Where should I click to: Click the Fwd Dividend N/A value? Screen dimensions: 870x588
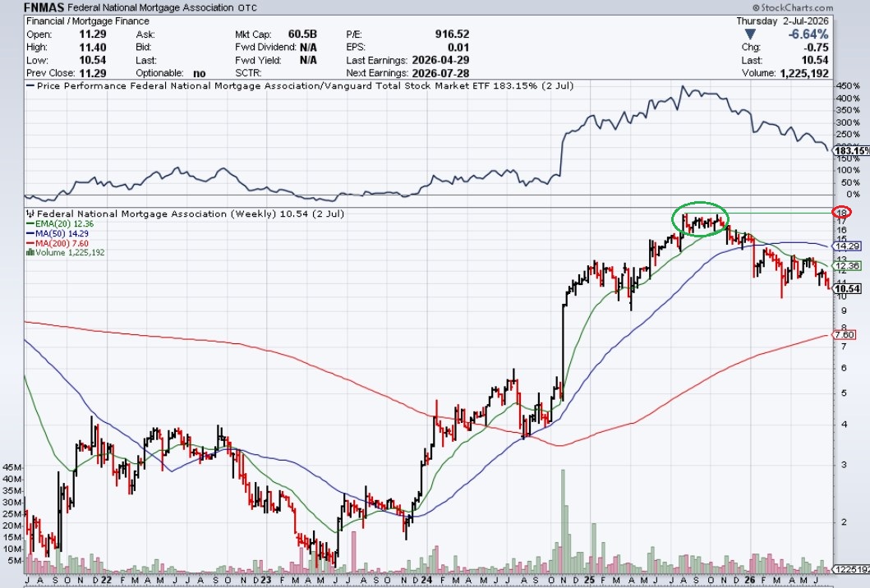pos(308,47)
